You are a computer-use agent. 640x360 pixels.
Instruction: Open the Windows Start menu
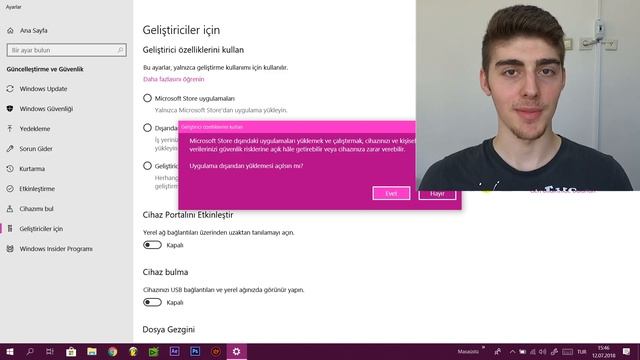click(x=10, y=351)
